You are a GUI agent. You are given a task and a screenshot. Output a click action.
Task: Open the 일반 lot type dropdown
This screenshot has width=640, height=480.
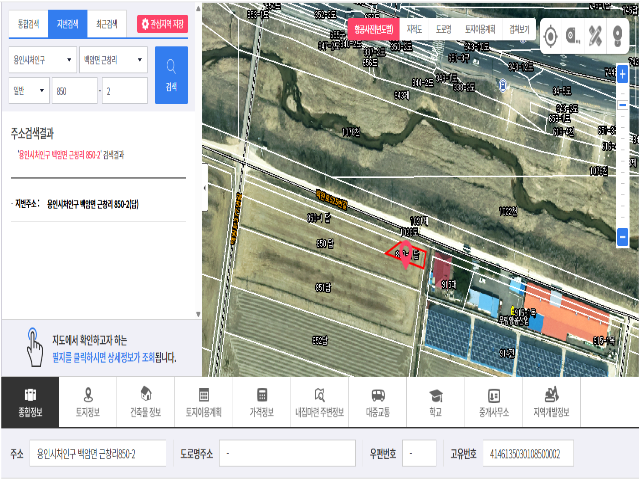(x=28, y=91)
